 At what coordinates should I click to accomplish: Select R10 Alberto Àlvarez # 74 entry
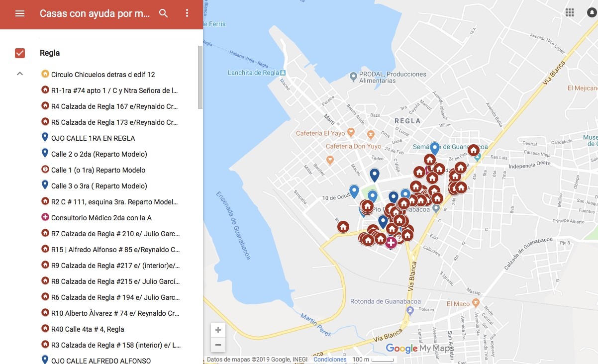(115, 313)
